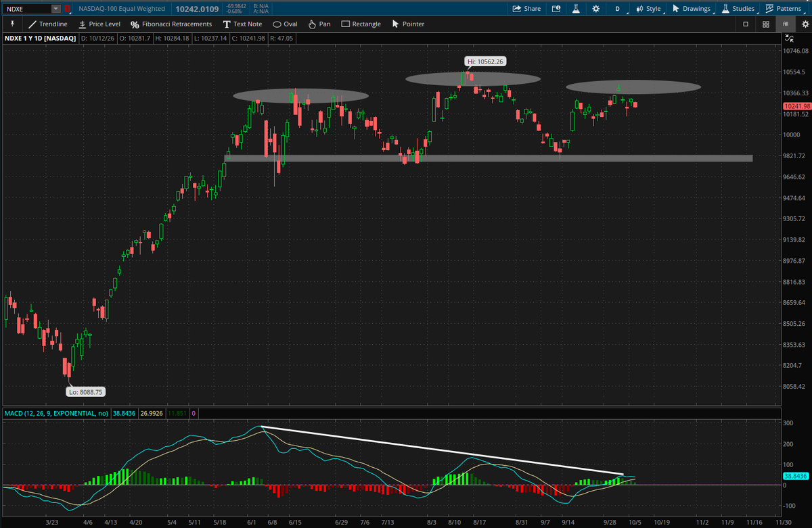This screenshot has height=528, width=812.
Task: Select the gray horizontal support rectangle drawing
Action: (489, 158)
